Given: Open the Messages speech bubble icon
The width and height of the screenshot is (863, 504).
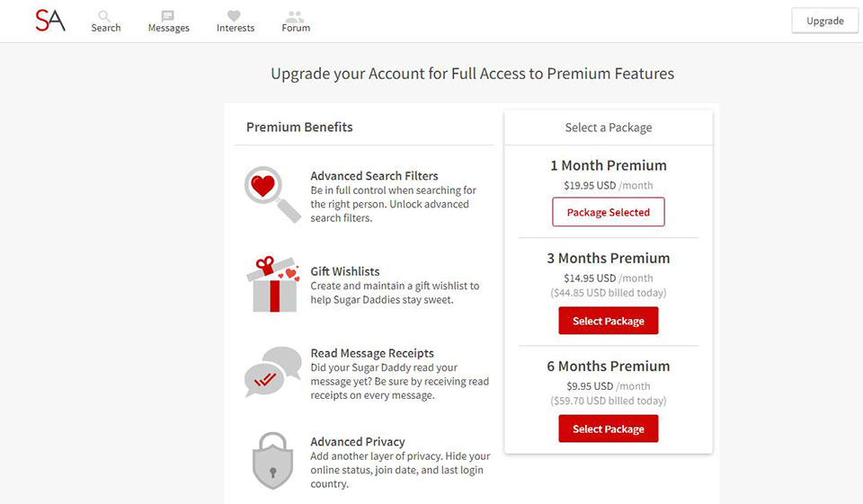Looking at the screenshot, I should click(x=168, y=15).
